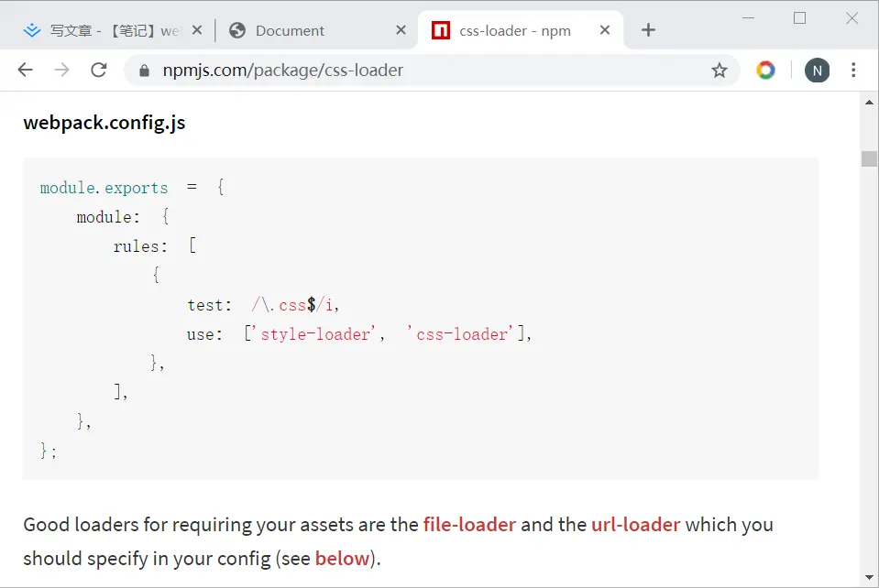This screenshot has height=588, width=879.
Task: Go back to the previous page
Action: 26,70
